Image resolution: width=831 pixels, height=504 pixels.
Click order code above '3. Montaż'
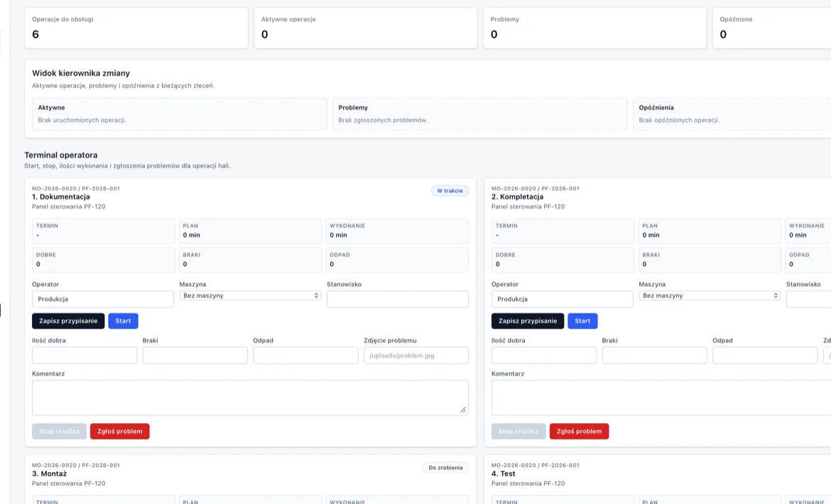pos(76,466)
